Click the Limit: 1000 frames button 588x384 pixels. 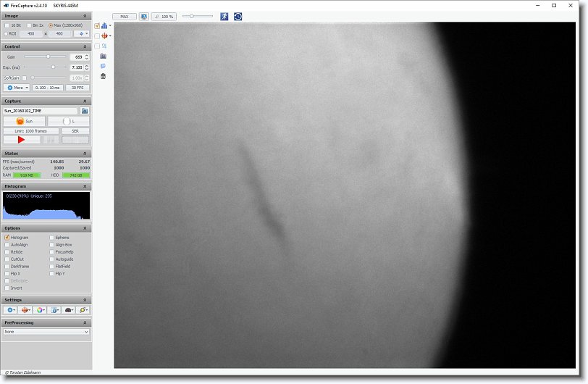31,131
